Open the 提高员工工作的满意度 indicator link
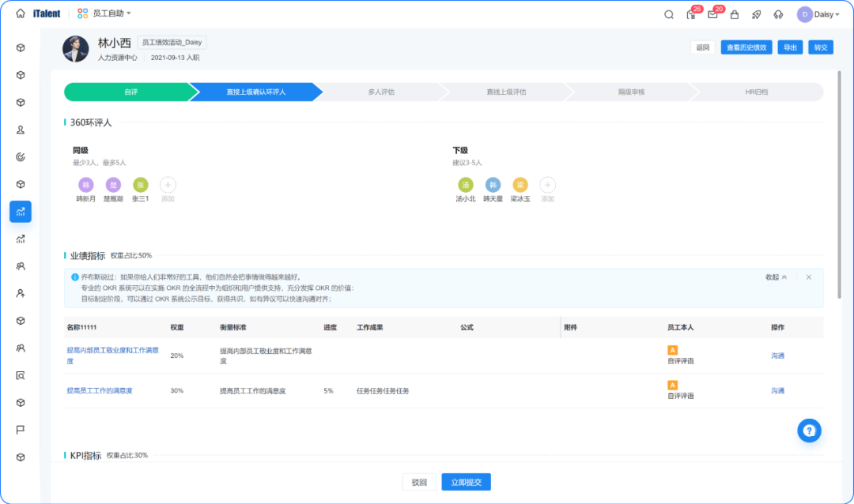This screenshot has width=854, height=504. [x=100, y=391]
